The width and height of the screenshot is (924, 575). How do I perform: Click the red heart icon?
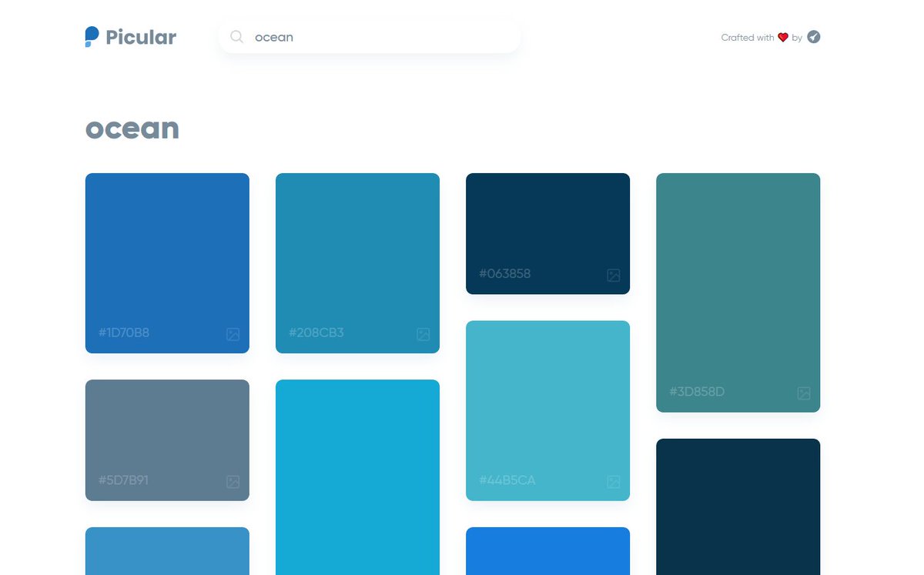(783, 38)
